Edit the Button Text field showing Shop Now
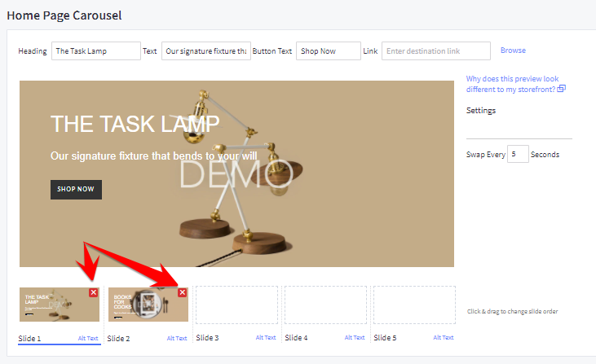Viewport: 596px width, 364px height. point(329,50)
